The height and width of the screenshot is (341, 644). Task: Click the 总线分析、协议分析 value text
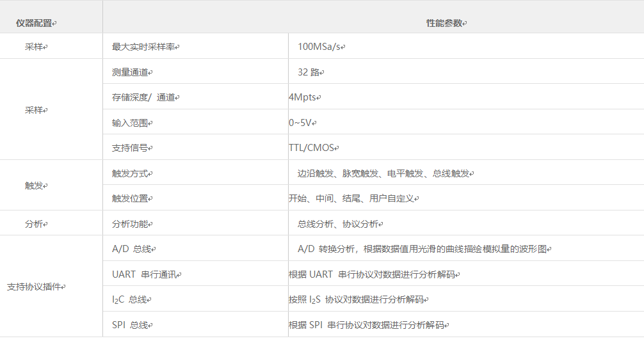click(x=339, y=224)
